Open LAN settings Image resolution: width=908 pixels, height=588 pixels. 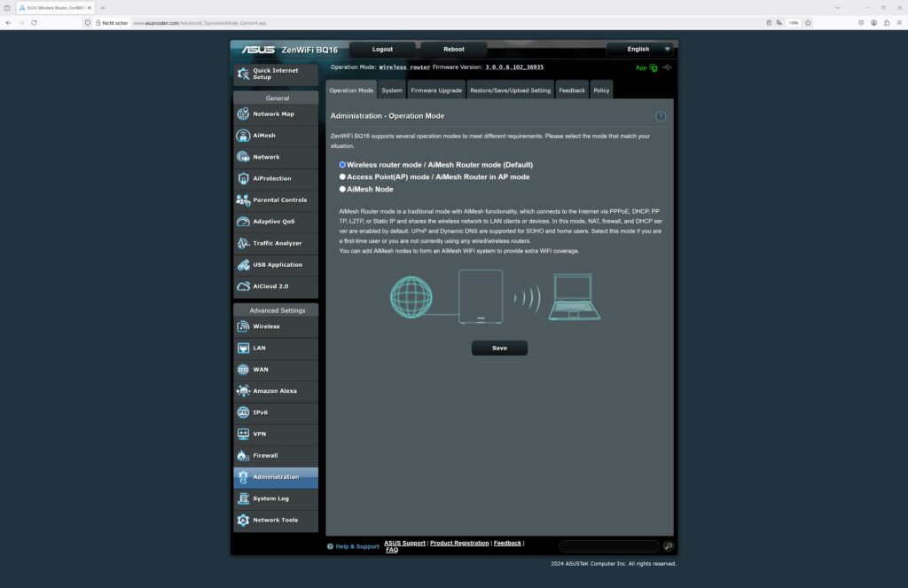click(276, 349)
